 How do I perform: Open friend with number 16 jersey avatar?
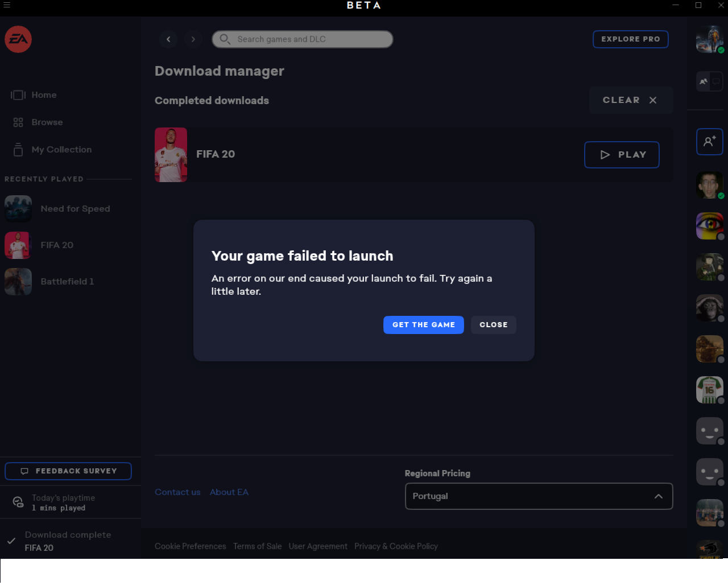[x=710, y=390]
